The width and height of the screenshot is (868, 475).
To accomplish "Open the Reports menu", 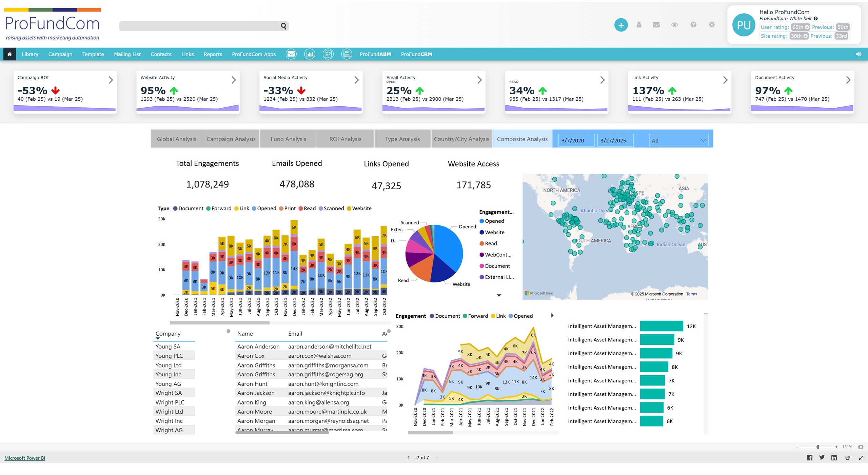I will 213,54.
